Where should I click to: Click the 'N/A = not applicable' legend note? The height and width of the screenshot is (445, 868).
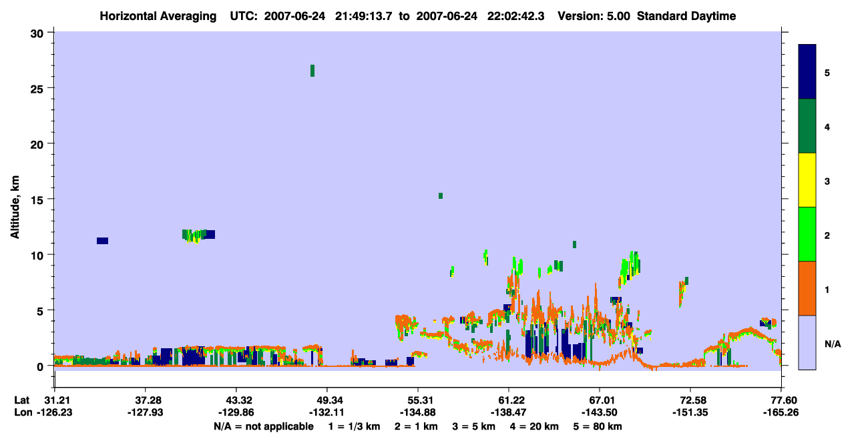pos(263,426)
